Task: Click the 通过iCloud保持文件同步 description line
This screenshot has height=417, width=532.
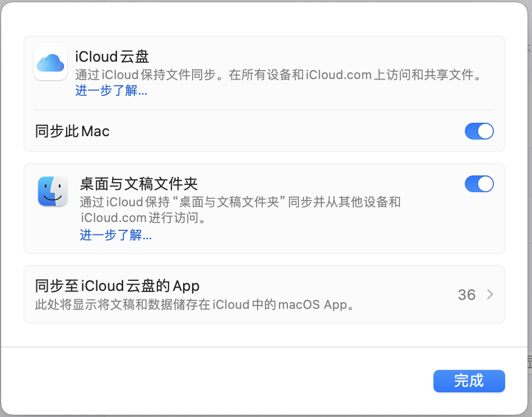Action: click(278, 75)
